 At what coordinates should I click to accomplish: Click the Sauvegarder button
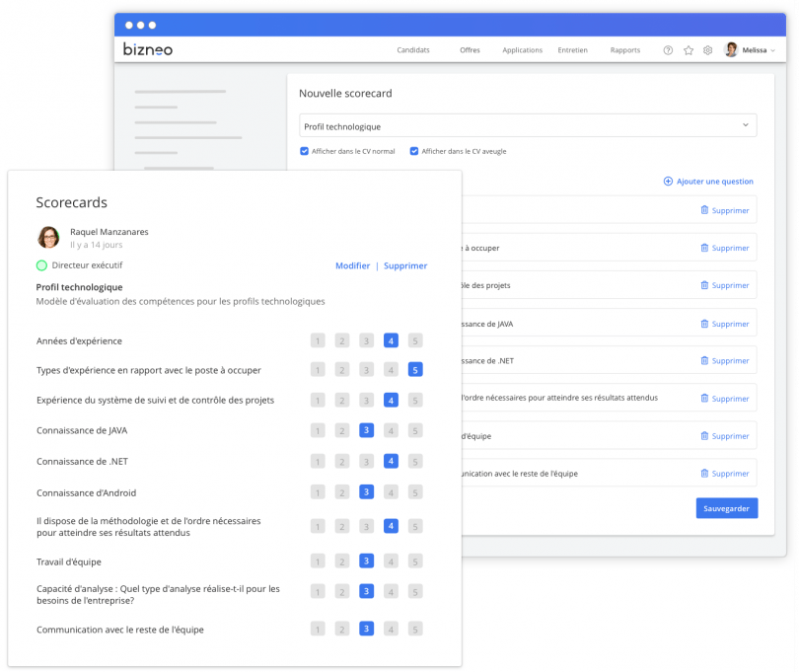[726, 507]
